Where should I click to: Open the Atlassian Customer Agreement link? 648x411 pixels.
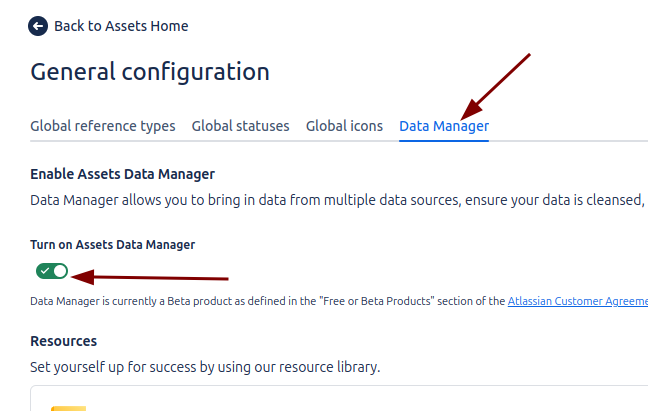pyautogui.click(x=577, y=301)
